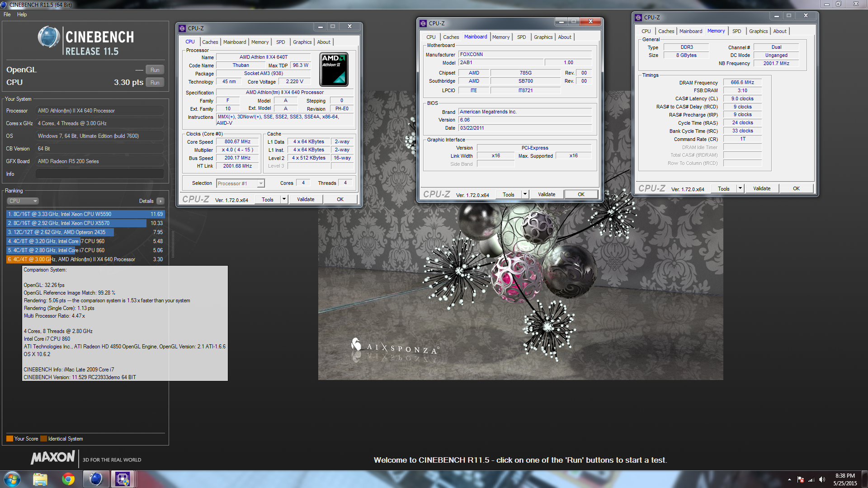This screenshot has width=868, height=488.
Task: Click Validate in Mainboard CPU-Z window
Action: (547, 195)
